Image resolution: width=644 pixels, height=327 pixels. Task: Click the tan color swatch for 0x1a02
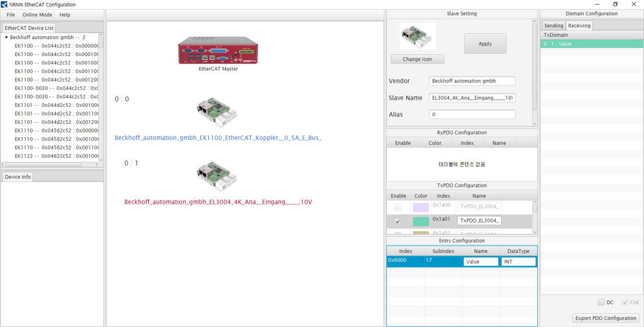pos(421,233)
